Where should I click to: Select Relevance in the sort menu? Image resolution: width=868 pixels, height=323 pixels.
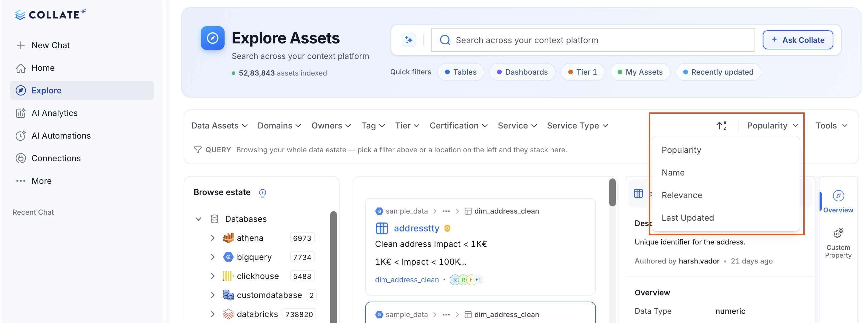(x=726, y=195)
